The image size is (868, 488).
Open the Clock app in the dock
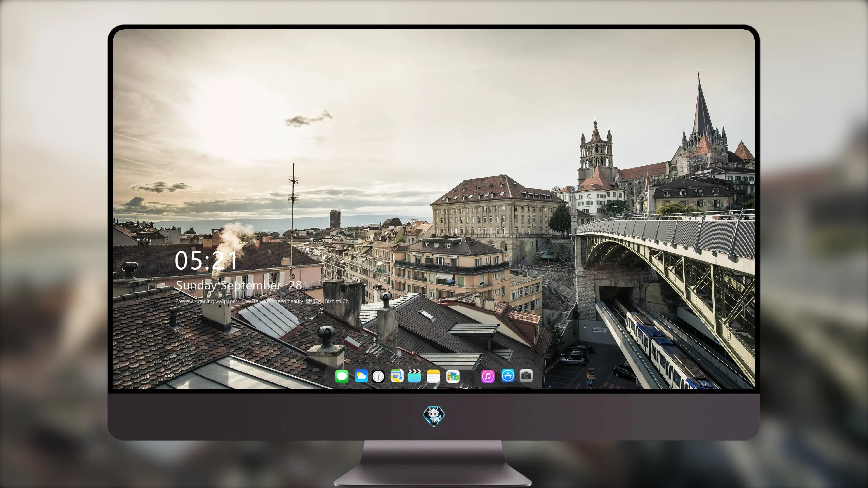(378, 376)
